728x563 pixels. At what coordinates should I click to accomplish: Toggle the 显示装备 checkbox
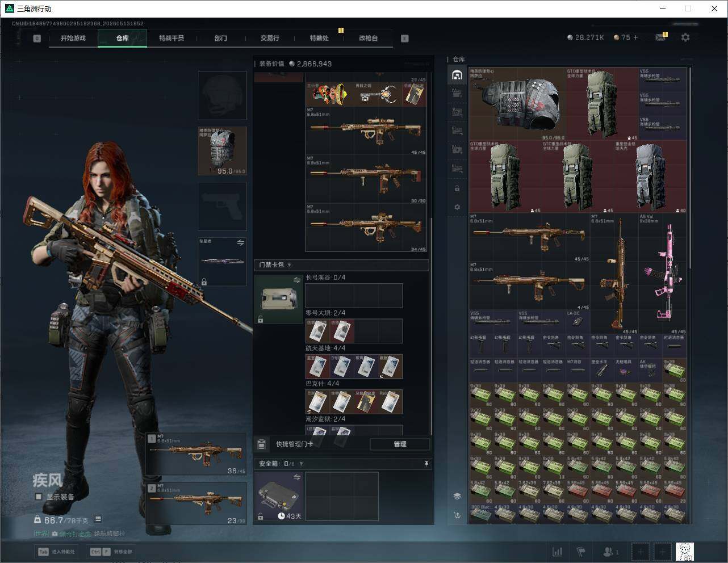(39, 497)
